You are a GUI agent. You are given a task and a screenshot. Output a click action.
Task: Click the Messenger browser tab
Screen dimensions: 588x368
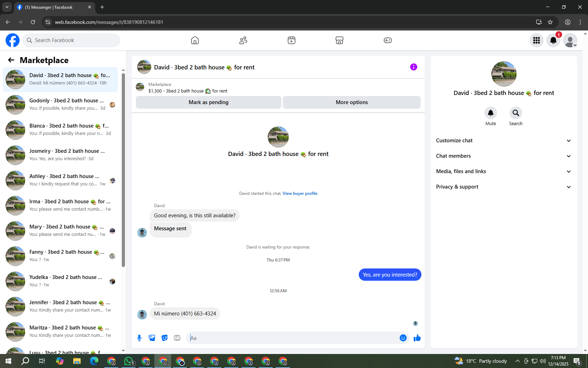pos(54,7)
